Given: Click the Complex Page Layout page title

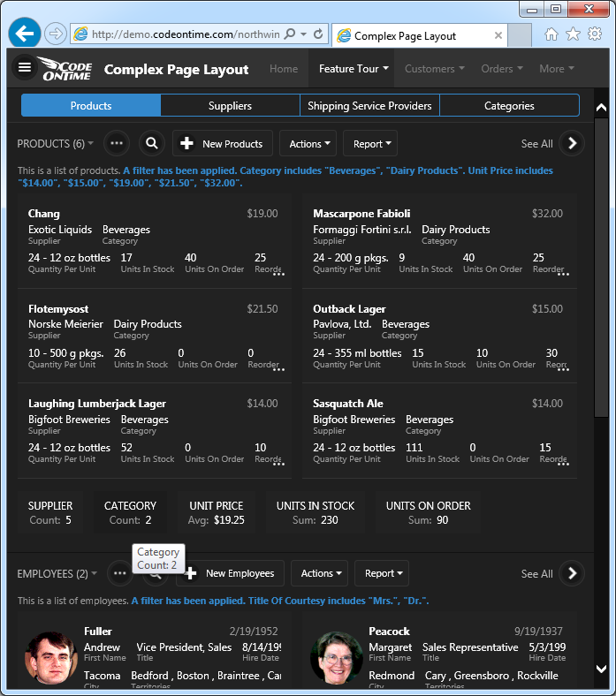Looking at the screenshot, I should click(x=177, y=69).
